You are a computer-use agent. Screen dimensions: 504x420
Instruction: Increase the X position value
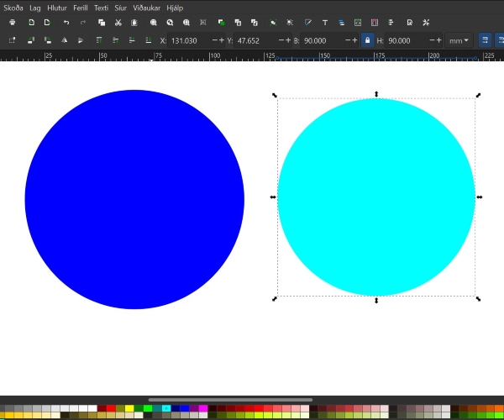[x=223, y=40]
